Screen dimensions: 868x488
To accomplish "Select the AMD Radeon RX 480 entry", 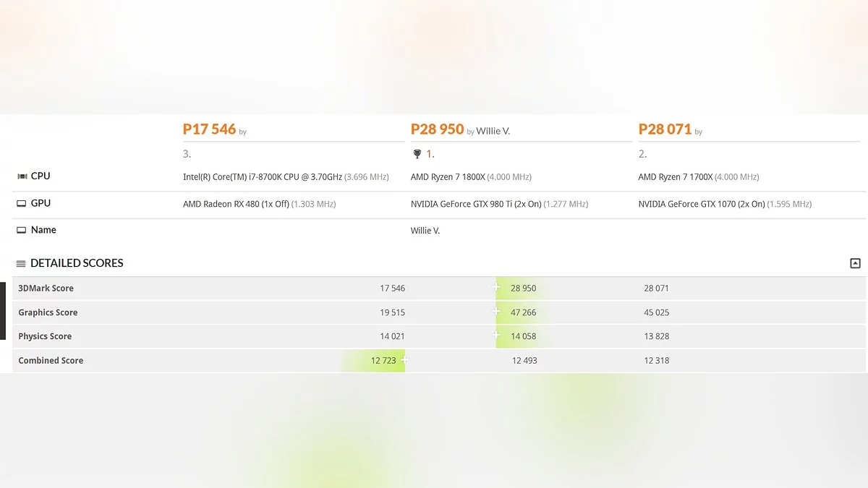I will click(236, 205).
